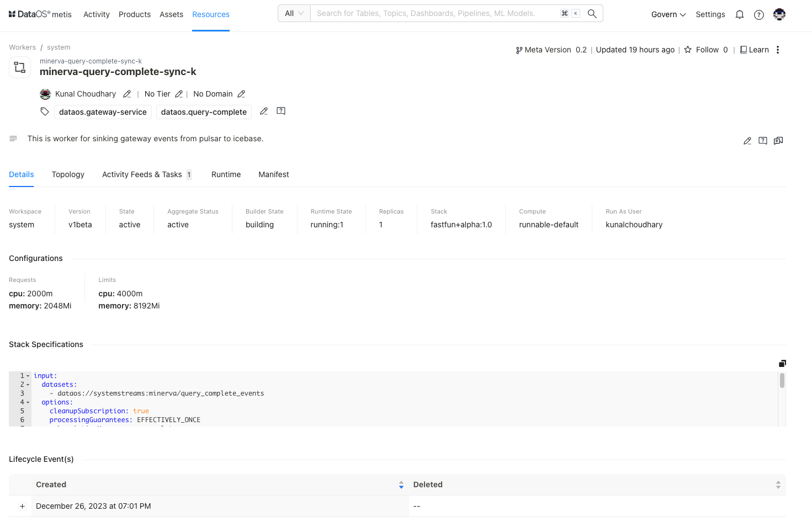Collapse the datasets code fold arrow
812x522 pixels.
pyautogui.click(x=28, y=385)
